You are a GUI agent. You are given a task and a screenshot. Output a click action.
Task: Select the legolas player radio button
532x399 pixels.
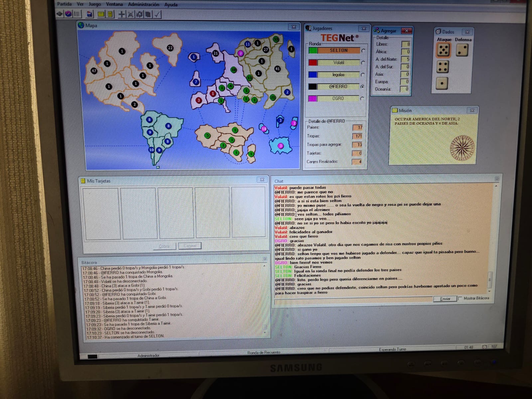tap(363, 74)
